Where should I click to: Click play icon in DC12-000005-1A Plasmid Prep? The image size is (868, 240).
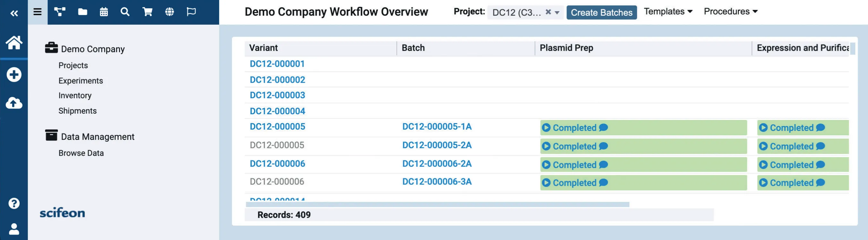click(x=546, y=128)
